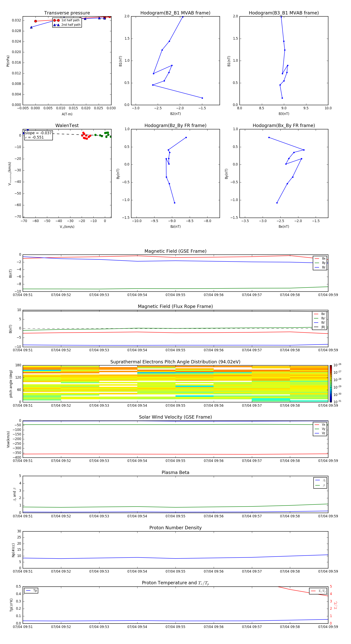This screenshot has width=351, height=644.
Task: Click the 'Hodogram(B2_B1 MVAB frame)' title
Action: [175, 13]
